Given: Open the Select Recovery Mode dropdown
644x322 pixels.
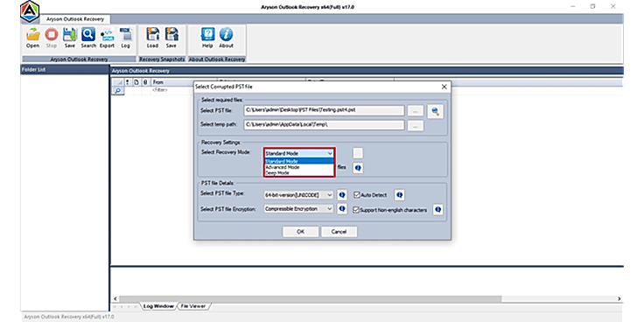Looking at the screenshot, I should [x=299, y=153].
